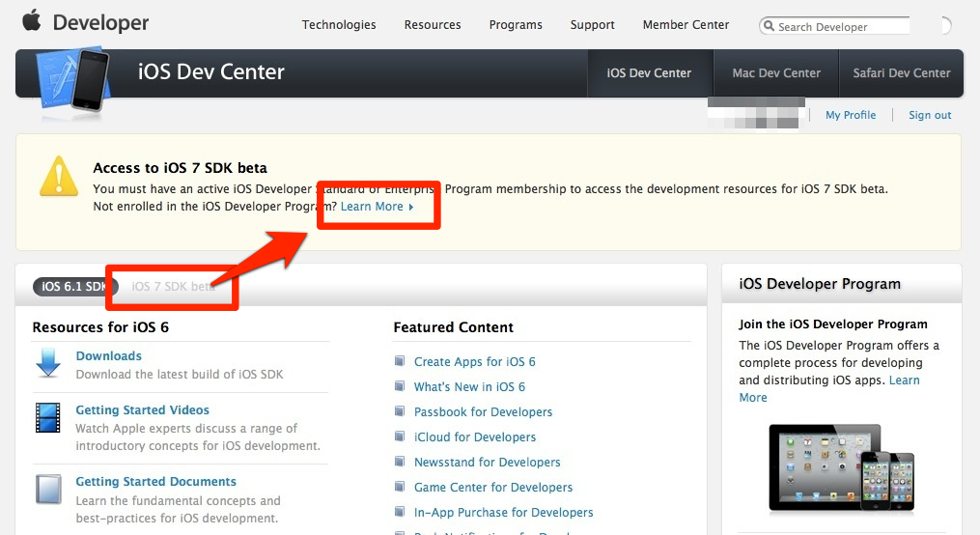The image size is (980, 535).
Task: Open the Resources menu
Action: [x=433, y=25]
